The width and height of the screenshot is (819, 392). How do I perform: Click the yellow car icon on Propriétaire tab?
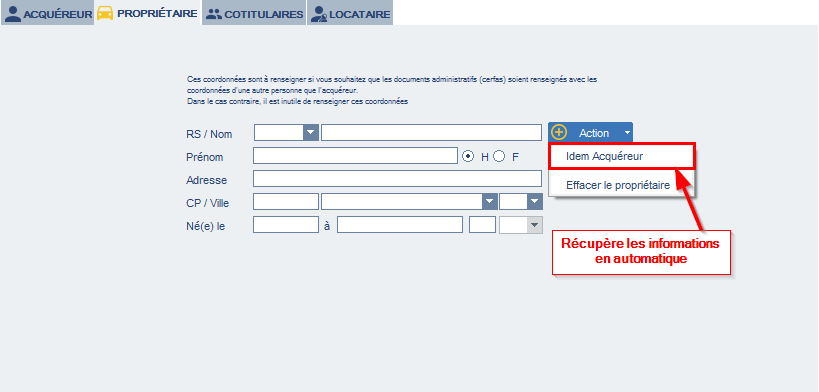tap(105, 13)
